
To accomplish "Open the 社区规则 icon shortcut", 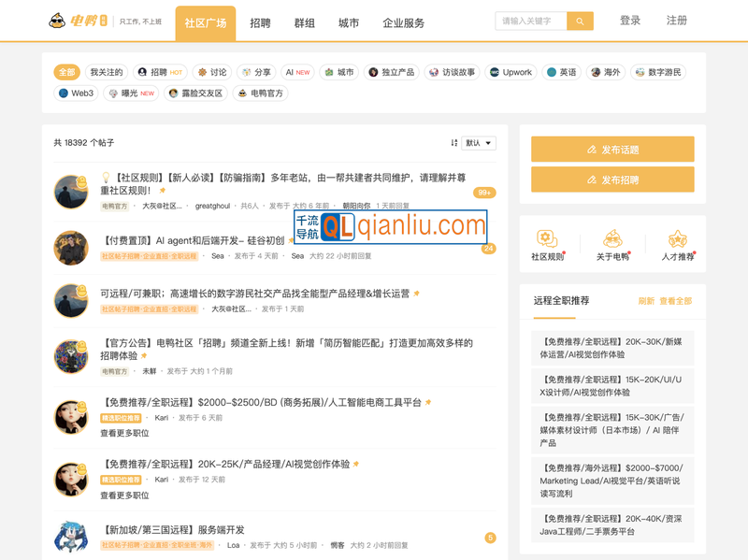I will pyautogui.click(x=547, y=239).
